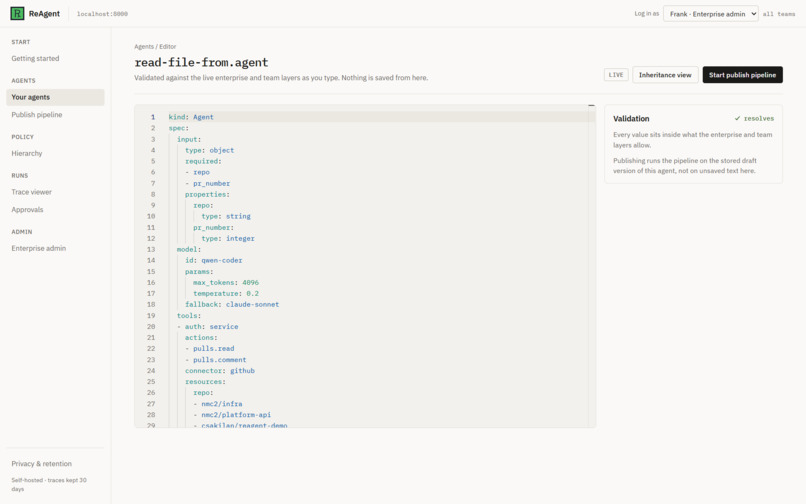The height and width of the screenshot is (504, 806).
Task: Click the 'type: integer' code line
Action: pos(228,239)
